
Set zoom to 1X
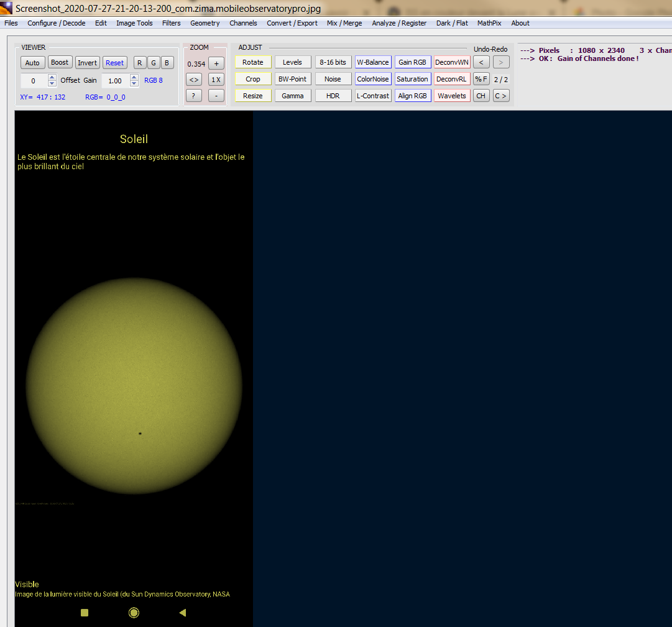(x=216, y=80)
